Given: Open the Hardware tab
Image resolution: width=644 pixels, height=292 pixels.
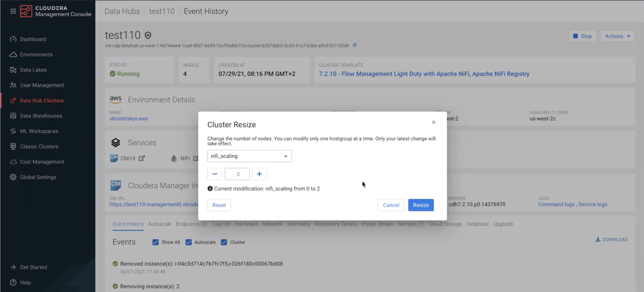Looking at the screenshot, I should pyautogui.click(x=246, y=224).
